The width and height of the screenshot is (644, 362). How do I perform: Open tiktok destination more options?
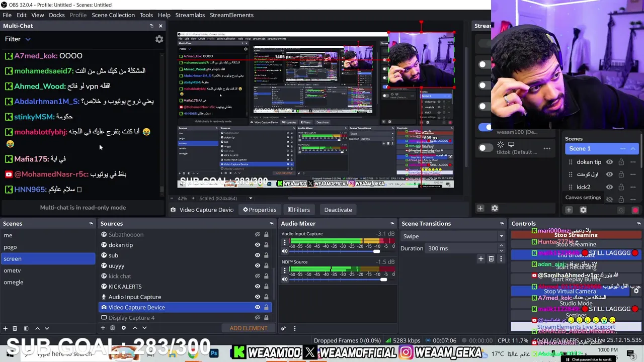[547, 148]
